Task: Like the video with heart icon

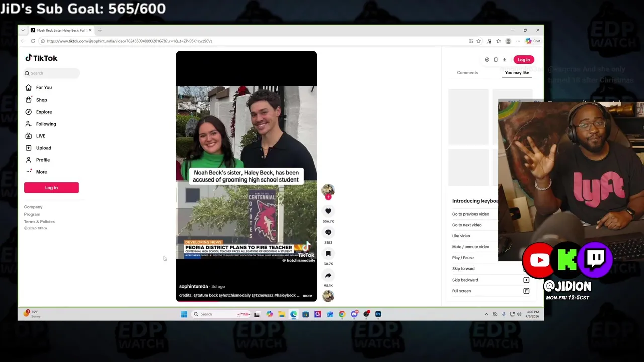Action: pos(328,211)
